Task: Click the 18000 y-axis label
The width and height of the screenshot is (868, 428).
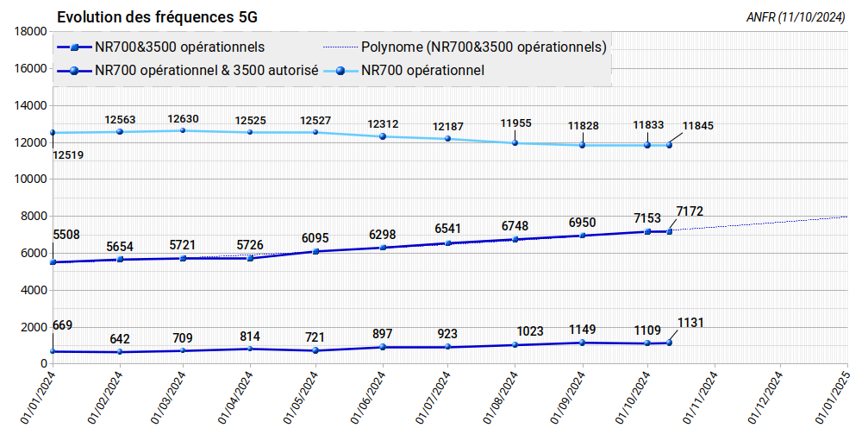Action: tap(30, 31)
